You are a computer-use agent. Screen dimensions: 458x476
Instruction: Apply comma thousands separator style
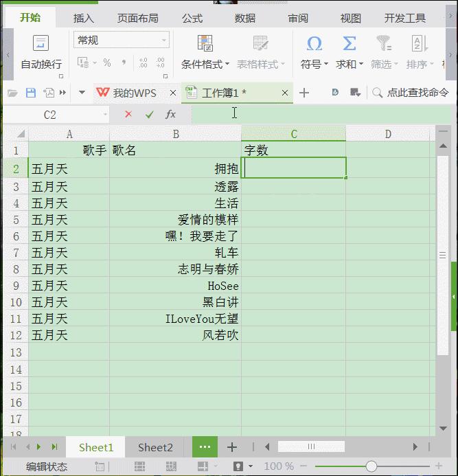[124, 63]
